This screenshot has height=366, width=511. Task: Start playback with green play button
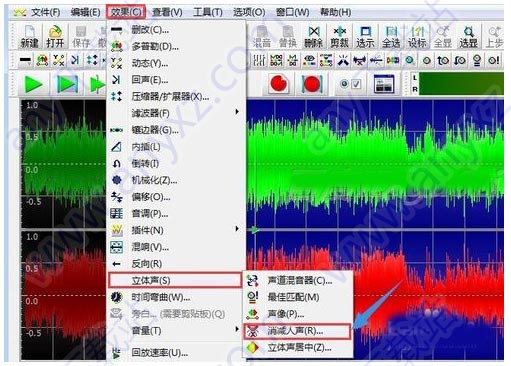pos(34,84)
